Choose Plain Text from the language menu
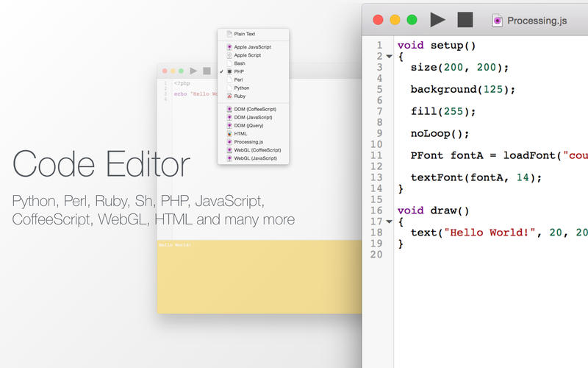The image size is (588, 368). tap(253, 34)
